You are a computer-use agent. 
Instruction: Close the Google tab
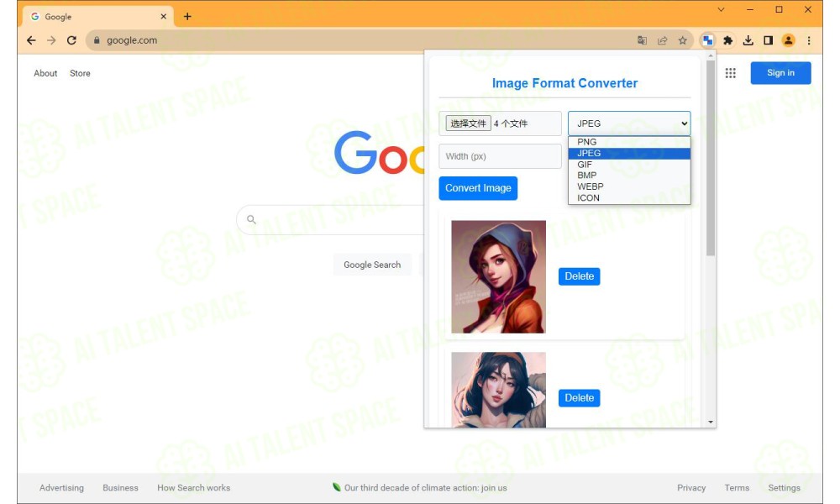tap(164, 17)
